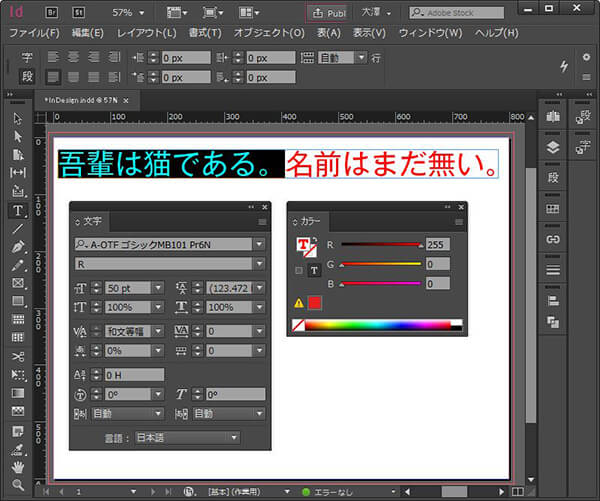Viewport: 600px width, 501px height.
Task: Open the Stroke panel lines icon
Action: pyautogui.click(x=553, y=270)
